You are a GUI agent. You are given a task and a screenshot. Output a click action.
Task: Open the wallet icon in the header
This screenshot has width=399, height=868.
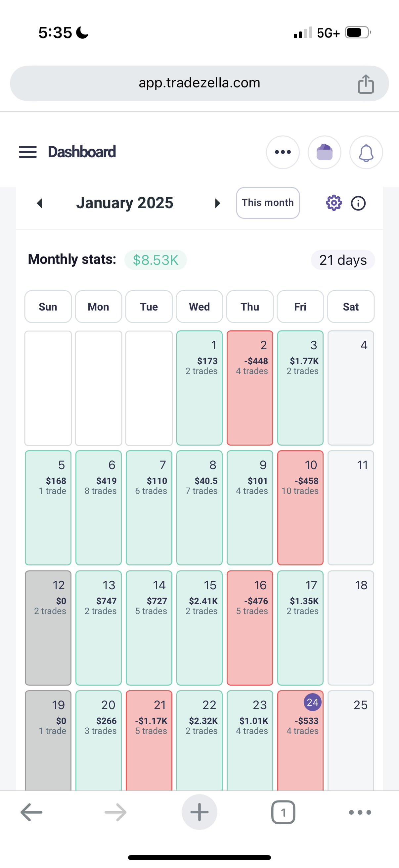click(325, 152)
